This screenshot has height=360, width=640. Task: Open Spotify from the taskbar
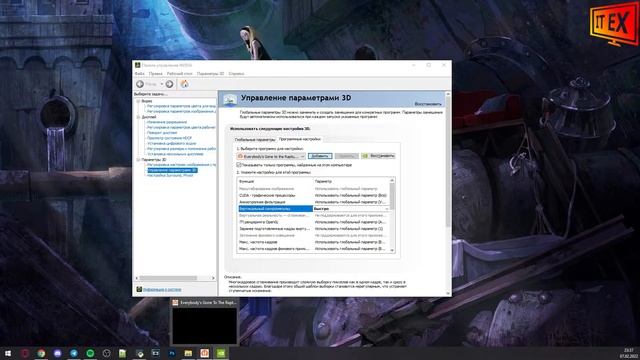90,353
